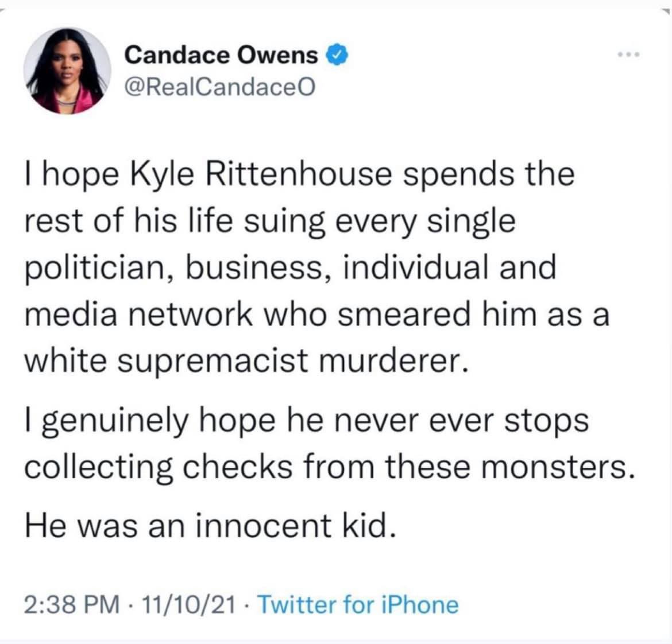Click the phrase "white supremacist murderer"

coord(244,361)
